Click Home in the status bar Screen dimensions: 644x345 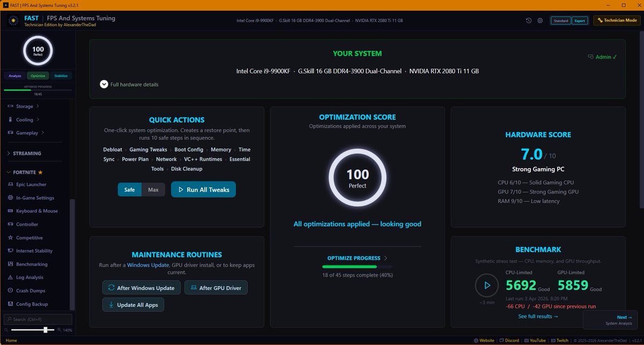tap(11, 340)
